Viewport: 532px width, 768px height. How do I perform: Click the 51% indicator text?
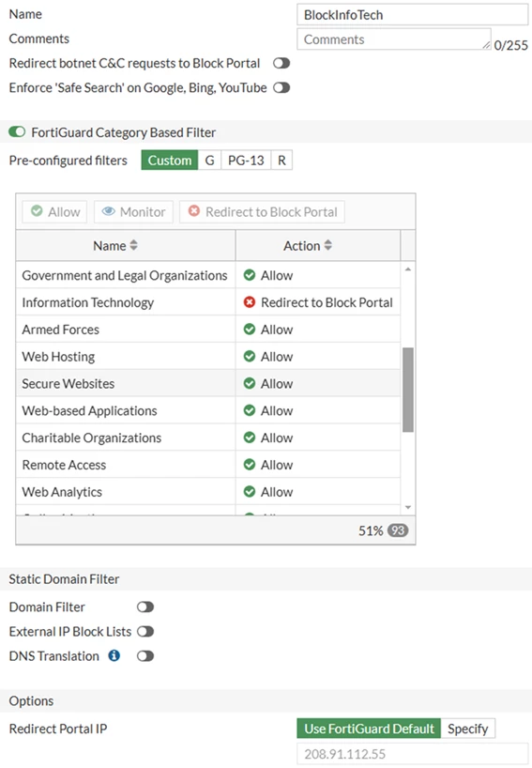pyautogui.click(x=371, y=531)
